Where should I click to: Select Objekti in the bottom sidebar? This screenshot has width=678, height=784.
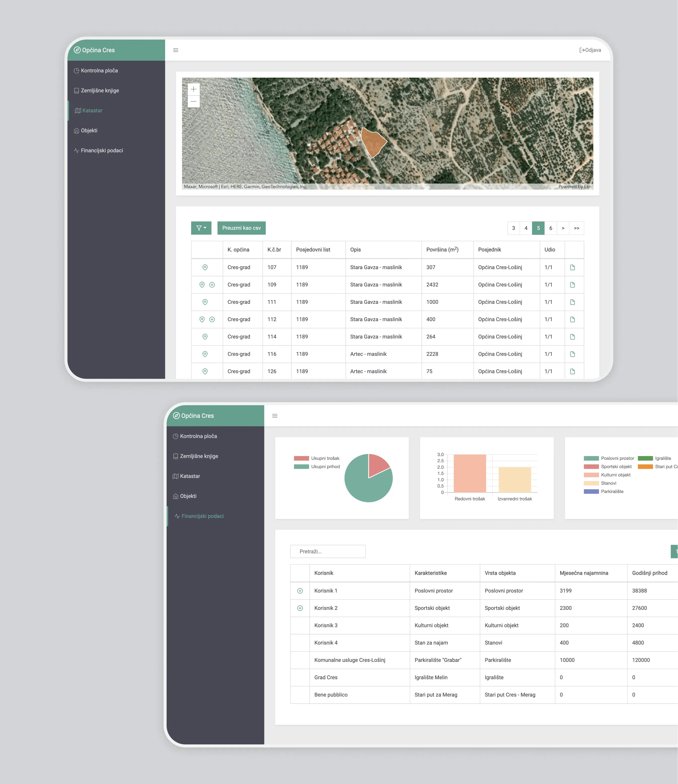pos(188,496)
